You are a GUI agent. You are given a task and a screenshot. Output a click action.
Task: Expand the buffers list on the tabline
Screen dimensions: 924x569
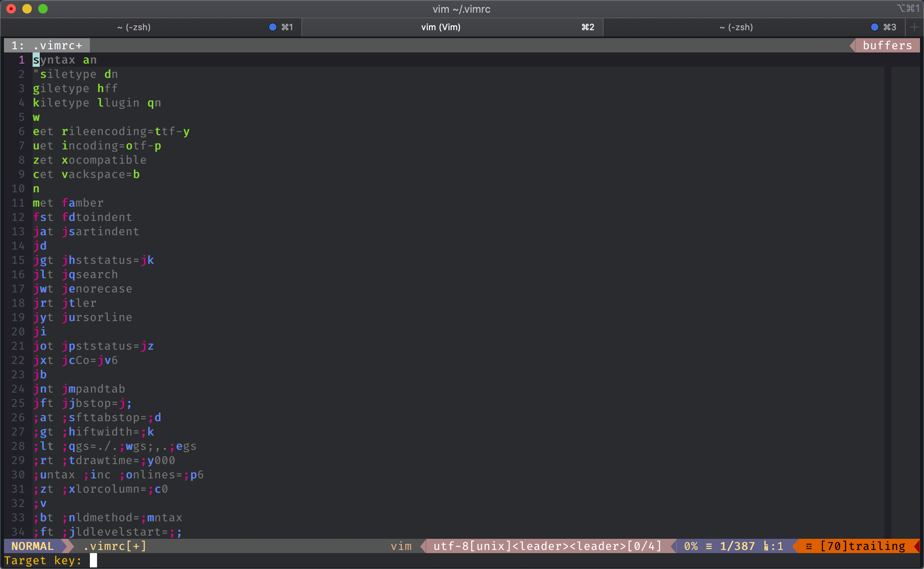coord(887,45)
